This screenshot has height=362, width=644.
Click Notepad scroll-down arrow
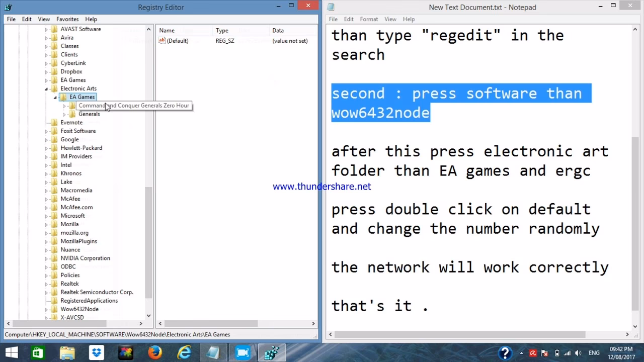point(635,326)
